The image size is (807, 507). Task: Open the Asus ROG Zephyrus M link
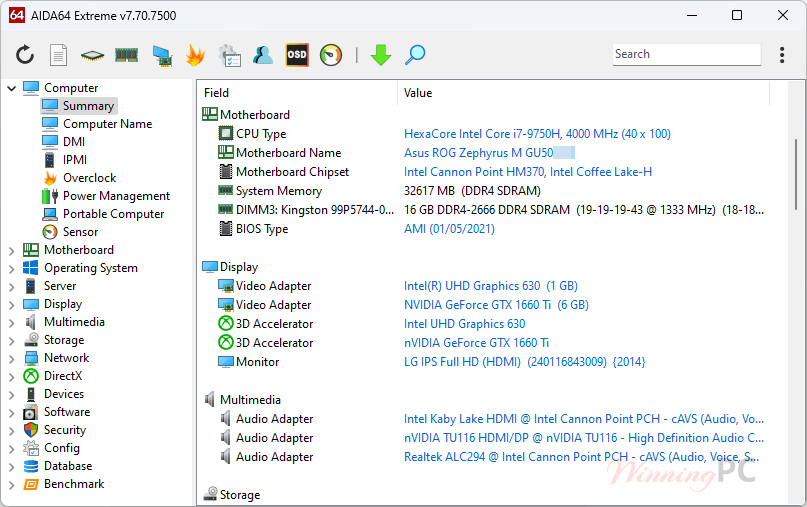[478, 153]
